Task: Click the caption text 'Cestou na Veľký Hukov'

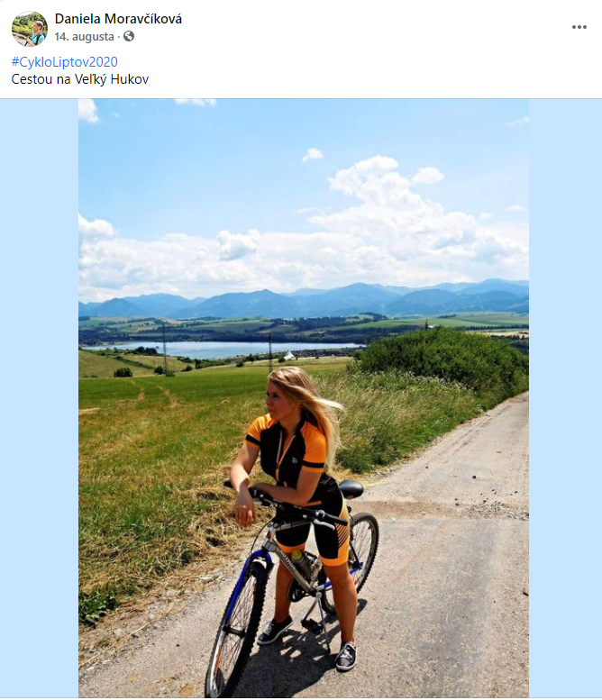Action: pyautogui.click(x=80, y=79)
